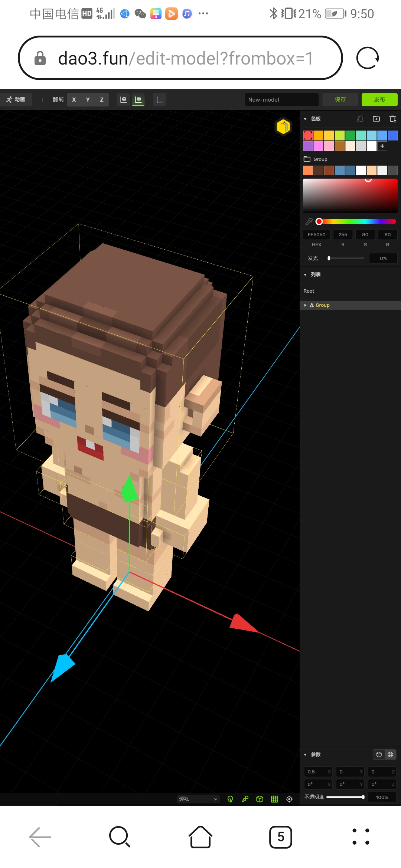Toggle the lightbulb lighting icon
The image size is (401, 868).
pyautogui.click(x=230, y=799)
